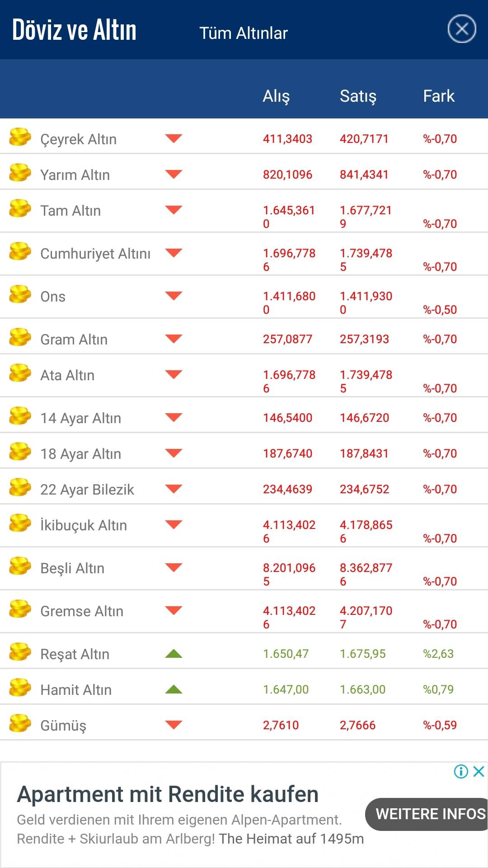Open the Cumhuriyet Altını row
The image size is (488, 868).
point(244,254)
